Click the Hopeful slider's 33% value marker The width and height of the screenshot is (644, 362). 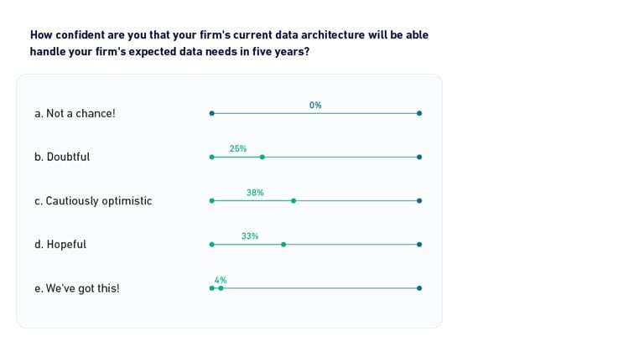coord(283,245)
